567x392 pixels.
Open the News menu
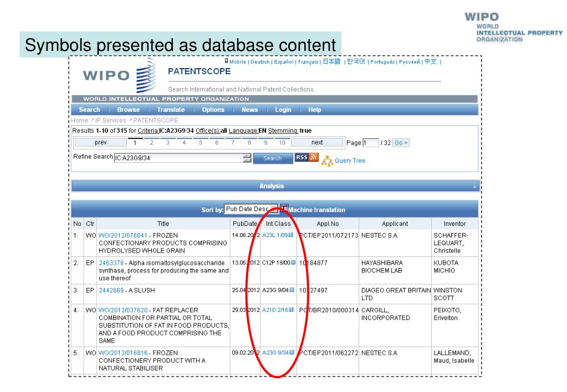(x=250, y=110)
